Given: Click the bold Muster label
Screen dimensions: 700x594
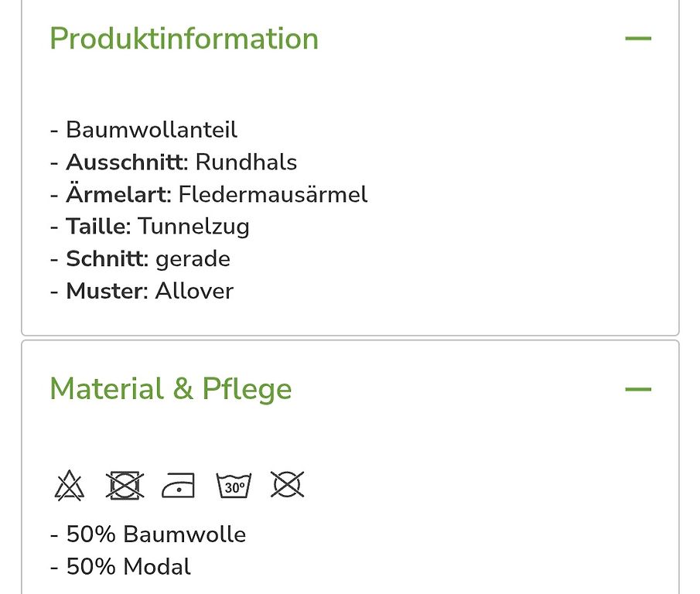Looking at the screenshot, I should [108, 291].
